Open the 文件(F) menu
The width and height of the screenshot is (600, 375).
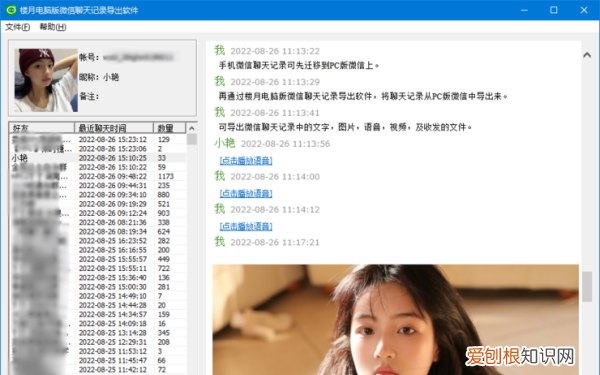point(18,27)
